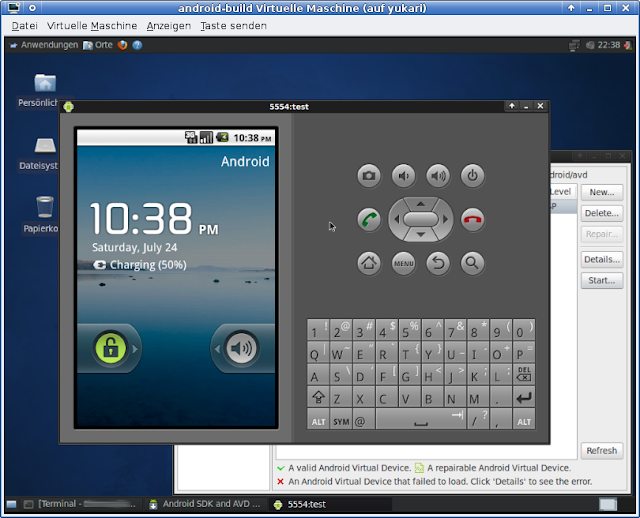Click the signal strength icon in Android status bar
Viewport: 640px width, 518px height.
[x=206, y=138]
